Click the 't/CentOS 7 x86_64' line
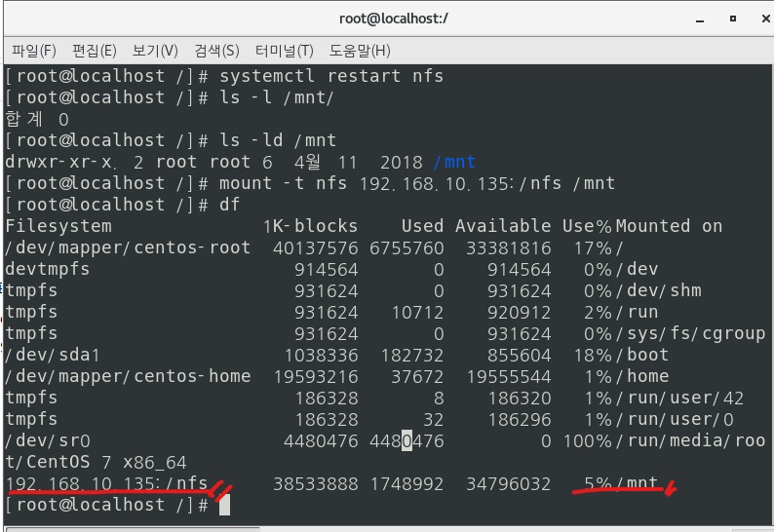774x532 pixels. (x=96, y=463)
